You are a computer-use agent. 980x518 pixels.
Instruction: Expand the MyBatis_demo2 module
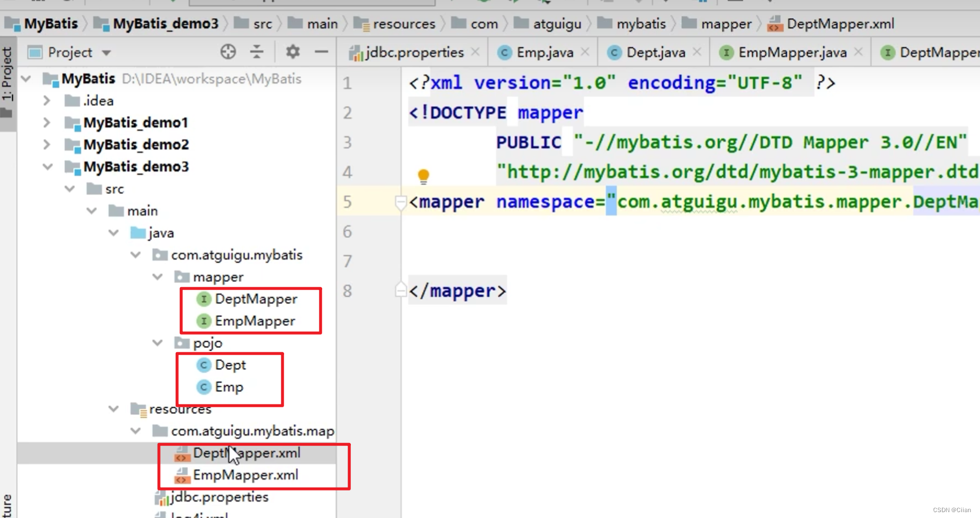[x=47, y=145]
